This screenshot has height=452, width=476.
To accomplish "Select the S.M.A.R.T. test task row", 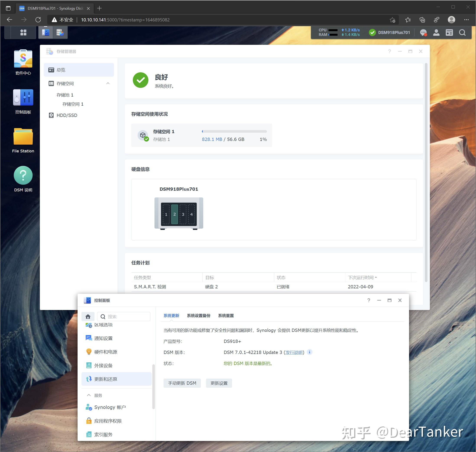I will 274,287.
